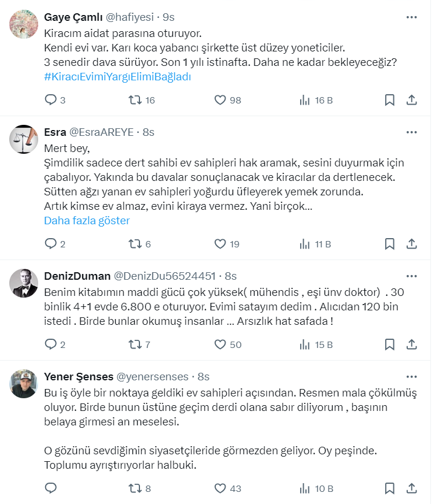Reply to Yener Şenses's tweet
This screenshot has height=504, width=435.
pos(51,488)
